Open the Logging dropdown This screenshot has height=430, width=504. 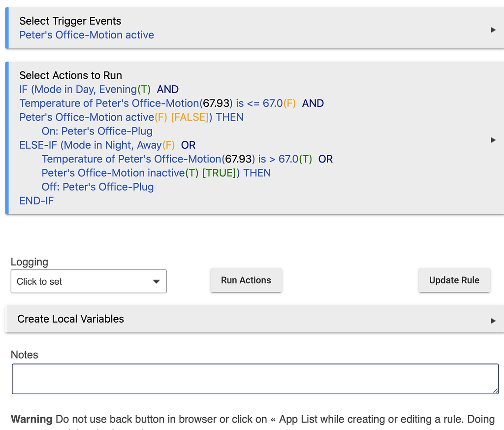point(89,282)
